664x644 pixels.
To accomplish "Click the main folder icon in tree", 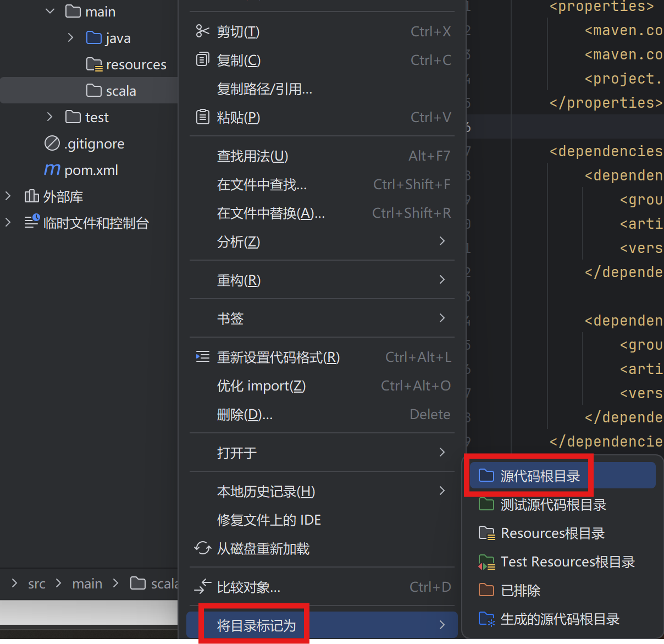I will point(73,11).
